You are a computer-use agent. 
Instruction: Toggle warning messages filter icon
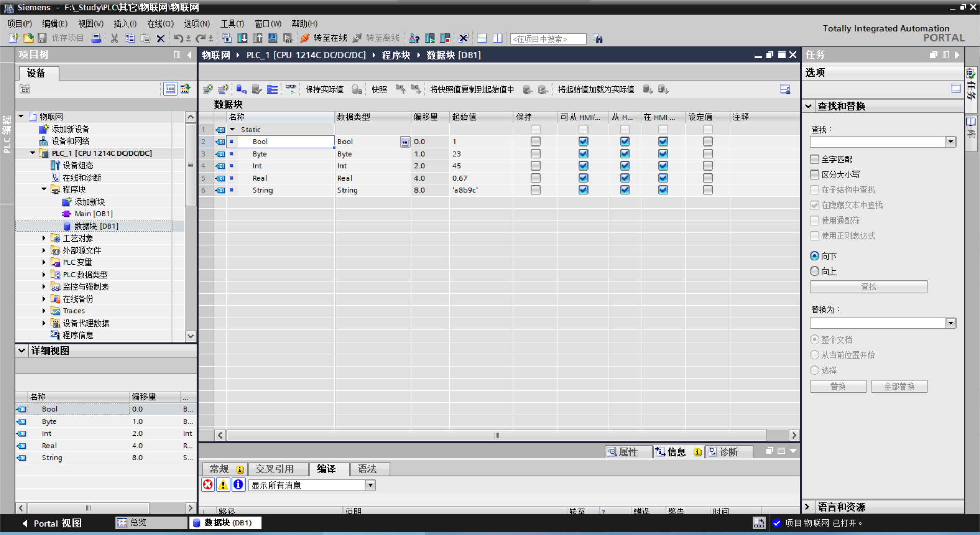(x=223, y=484)
